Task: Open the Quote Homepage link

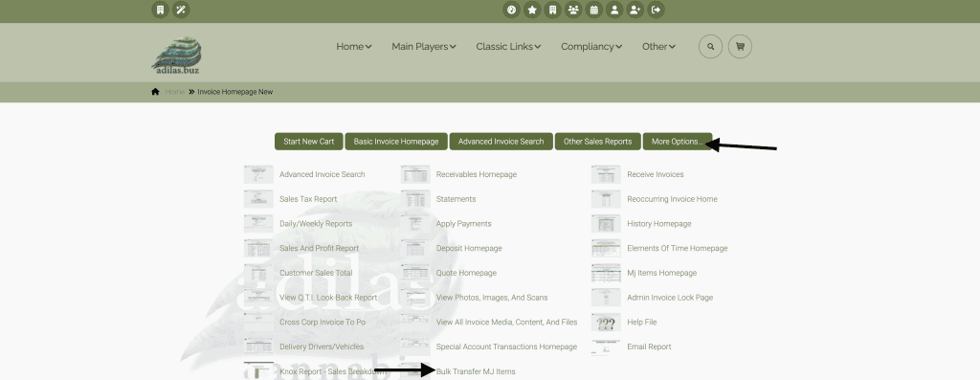Action: [x=466, y=273]
